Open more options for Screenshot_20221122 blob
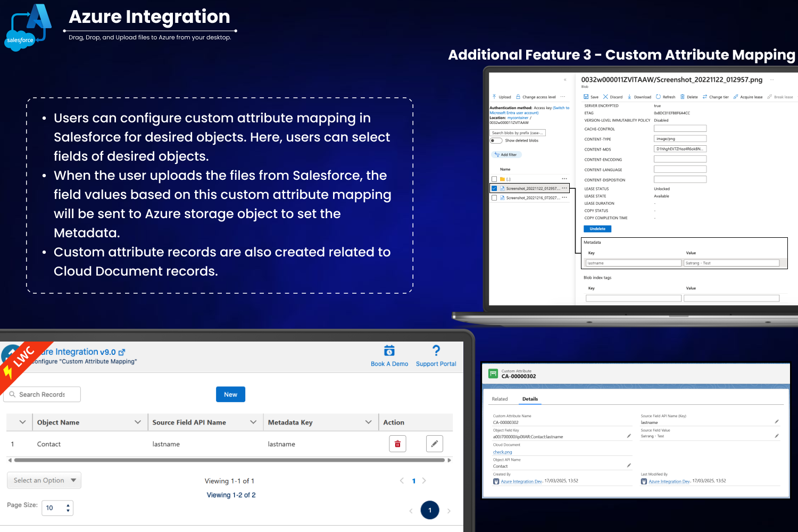The height and width of the screenshot is (532, 798). tap(564, 188)
